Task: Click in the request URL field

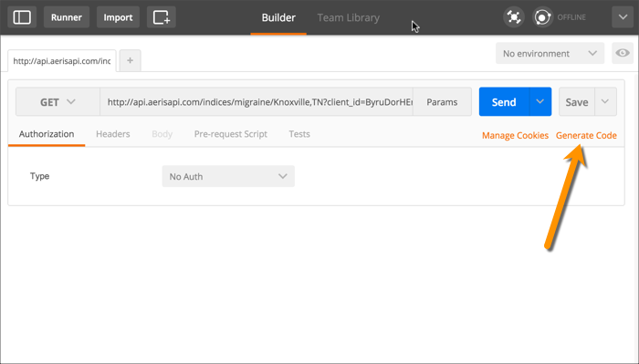Action: tap(257, 102)
